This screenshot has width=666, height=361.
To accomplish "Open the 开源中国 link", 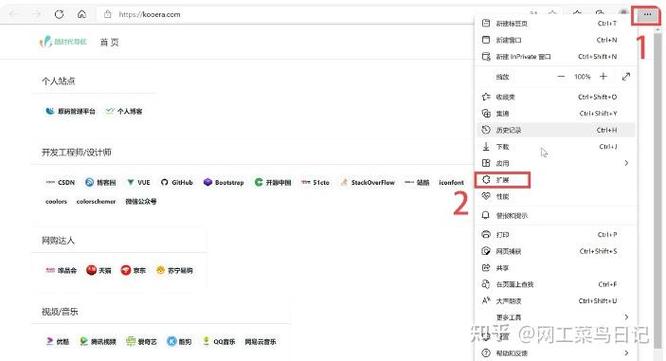I will click(273, 182).
